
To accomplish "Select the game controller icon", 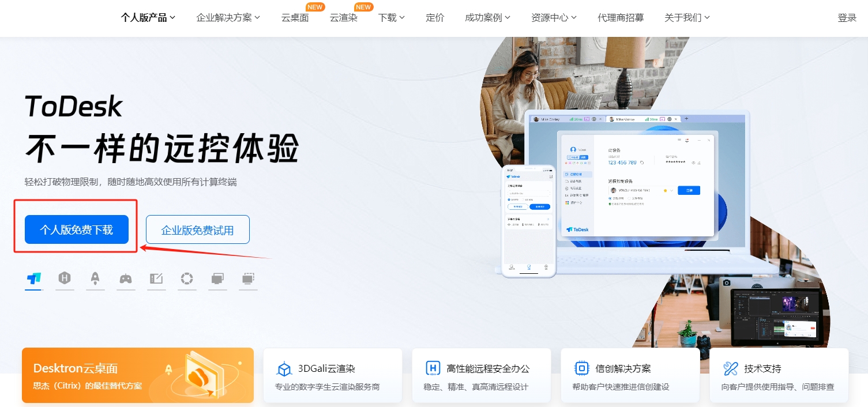I will [126, 279].
